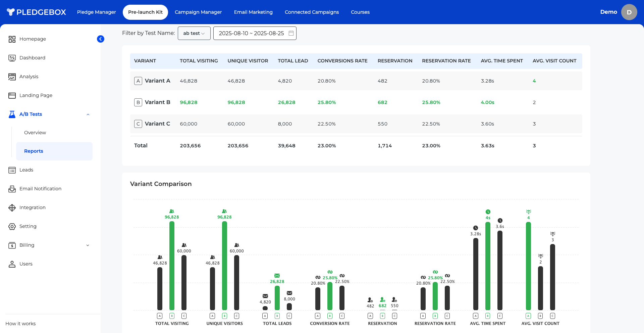Expand the Billing submenu chevron
This screenshot has height=333, width=644.
point(88,245)
